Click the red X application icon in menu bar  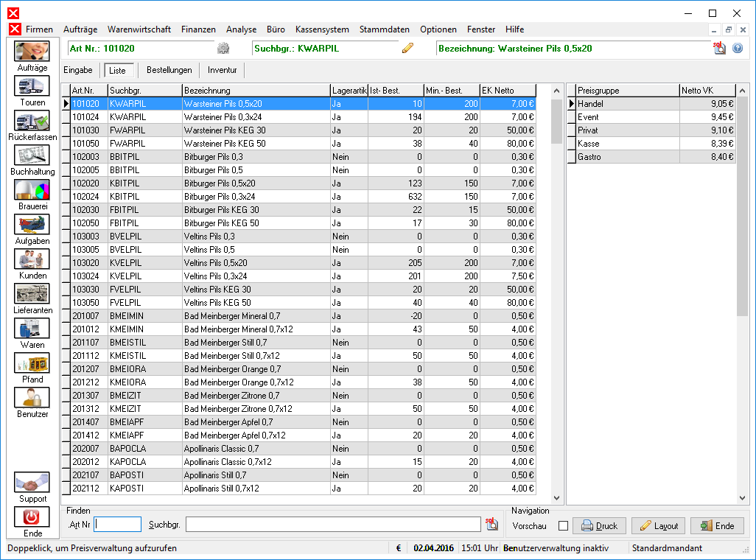point(15,29)
